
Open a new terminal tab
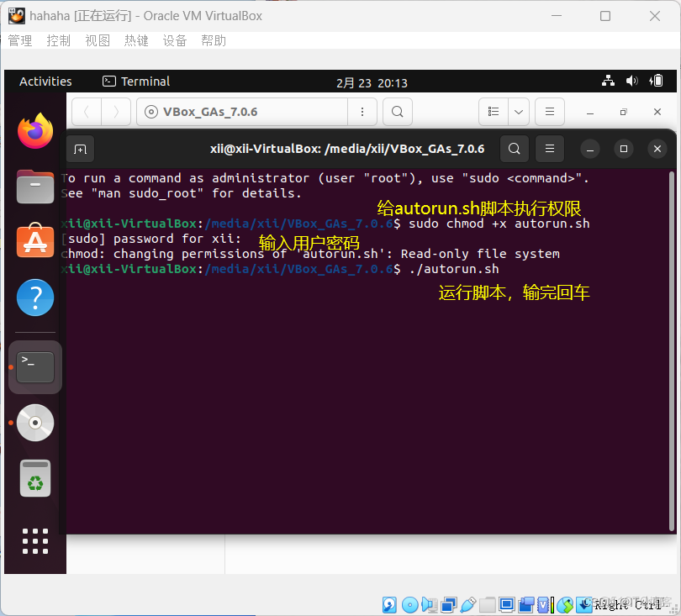pos(80,148)
